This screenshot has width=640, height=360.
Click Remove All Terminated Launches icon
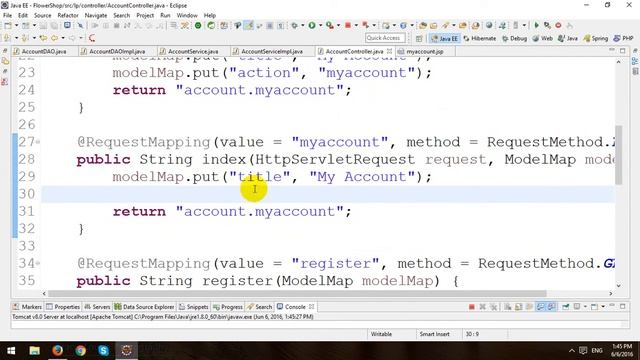(493, 307)
